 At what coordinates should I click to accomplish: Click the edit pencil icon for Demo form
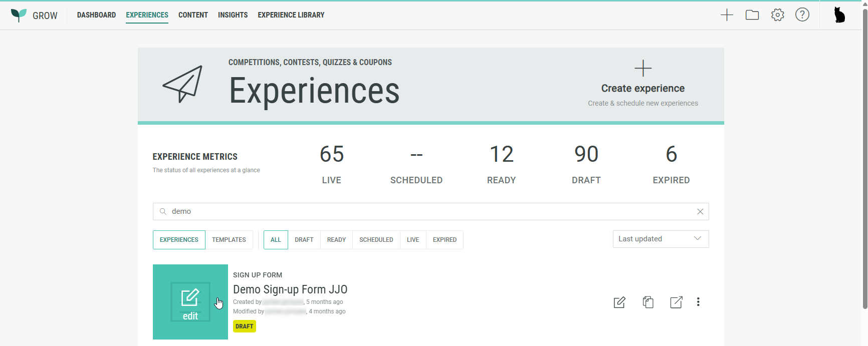[619, 302]
